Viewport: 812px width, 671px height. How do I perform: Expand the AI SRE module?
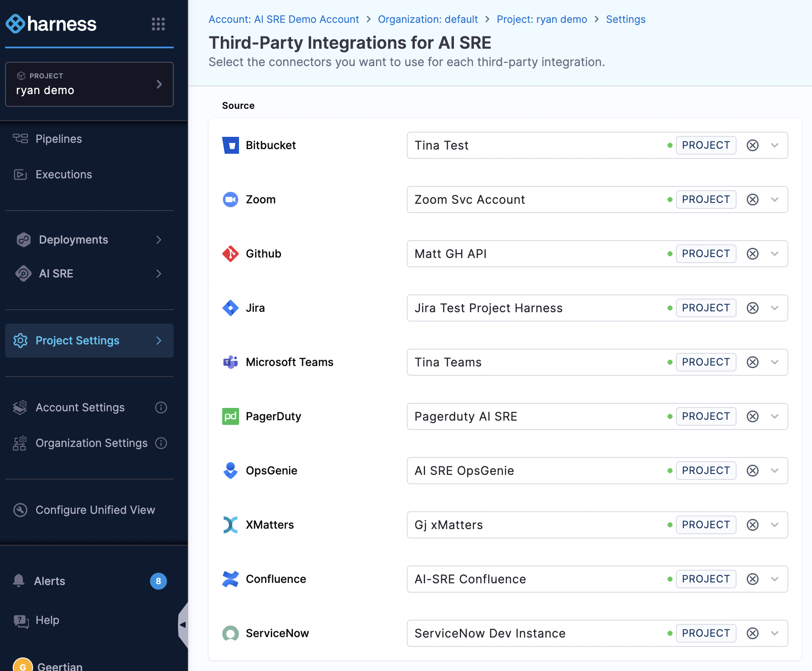[x=89, y=274]
